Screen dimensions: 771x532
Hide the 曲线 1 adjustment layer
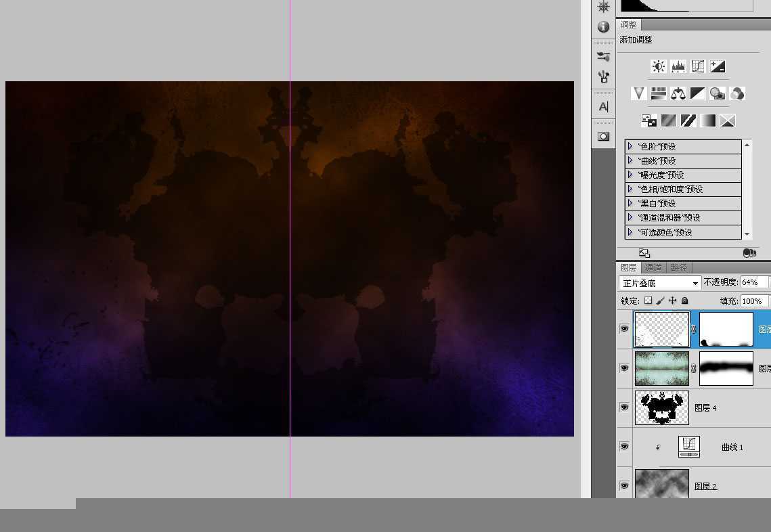625,447
